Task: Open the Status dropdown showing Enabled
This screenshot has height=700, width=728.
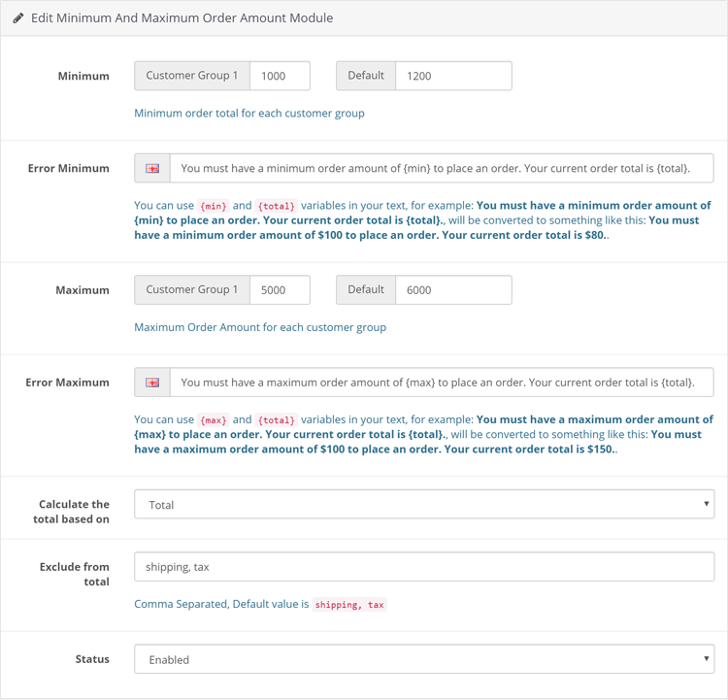Action: coord(424,658)
